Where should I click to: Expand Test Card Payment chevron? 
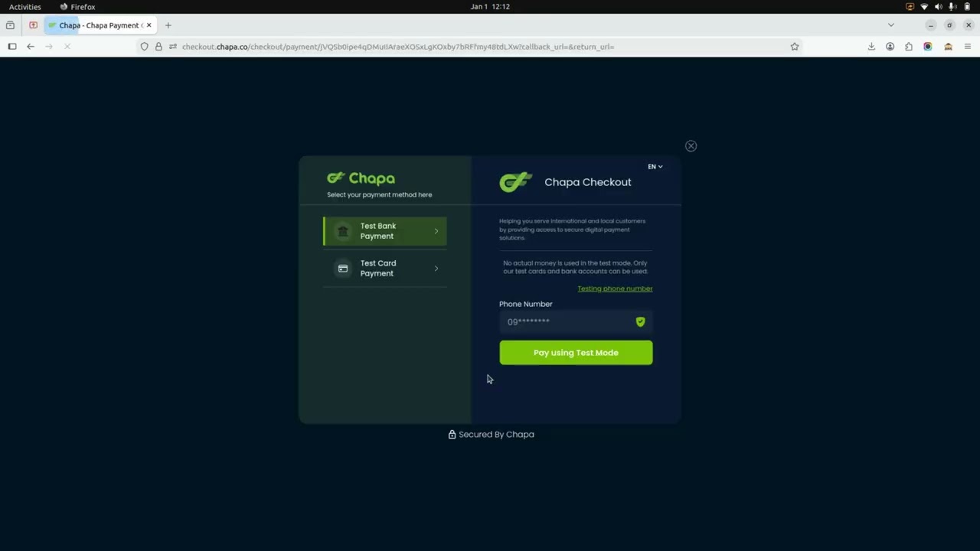(436, 269)
